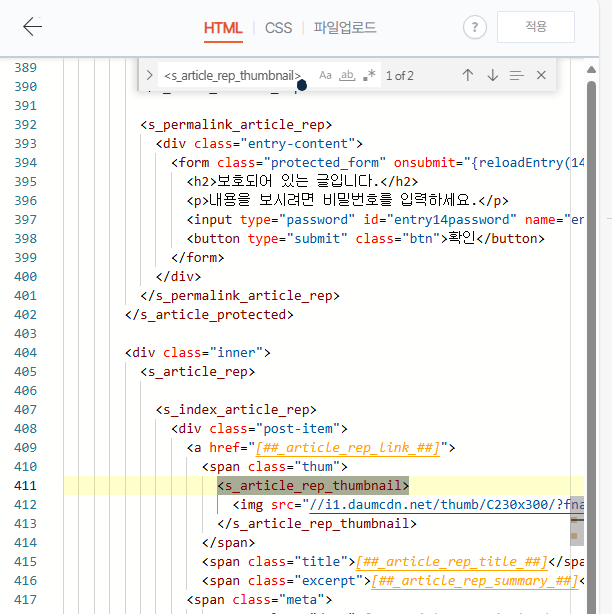Click the <s_article_rep> tag on line 405

coord(198,372)
